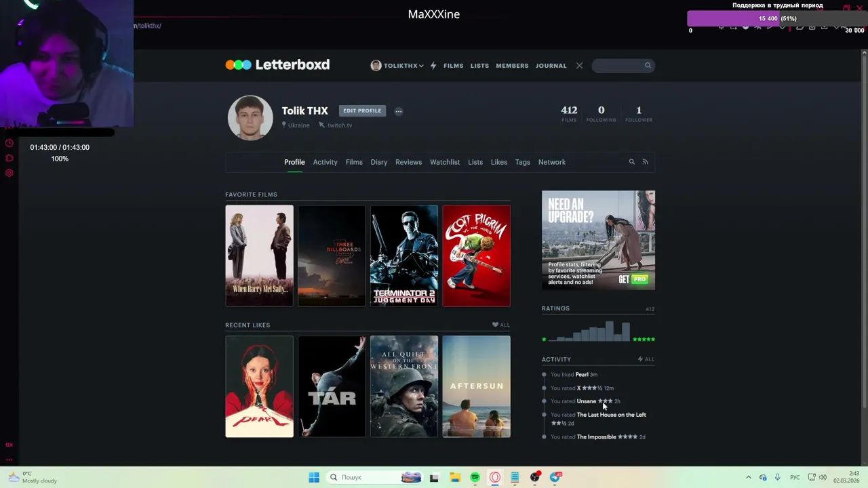868x488 pixels.
Task: Open All Quiet on the Western Front poster
Action: pos(404,386)
